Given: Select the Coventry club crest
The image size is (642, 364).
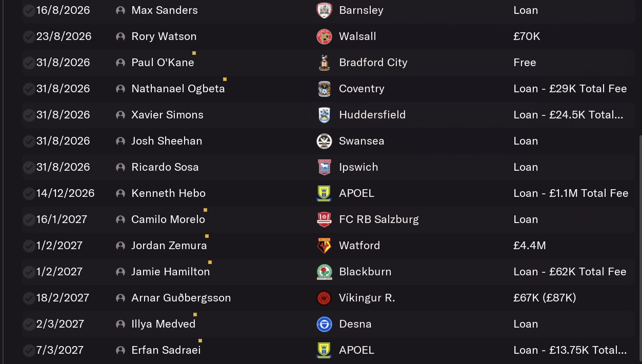Looking at the screenshot, I should (x=324, y=89).
